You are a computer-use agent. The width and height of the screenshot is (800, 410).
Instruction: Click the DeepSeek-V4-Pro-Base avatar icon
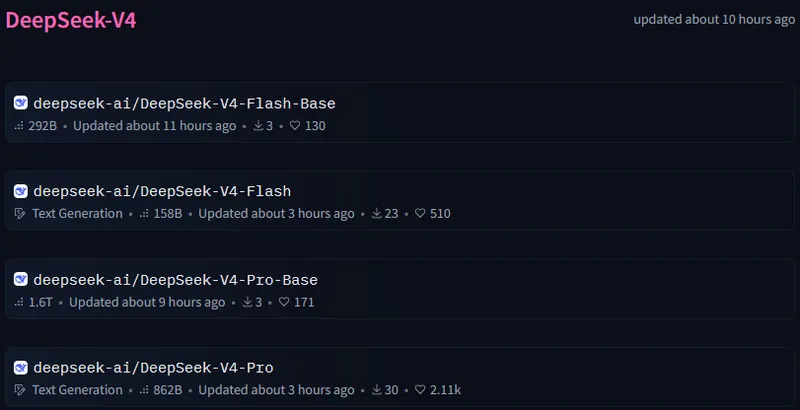[x=21, y=280]
